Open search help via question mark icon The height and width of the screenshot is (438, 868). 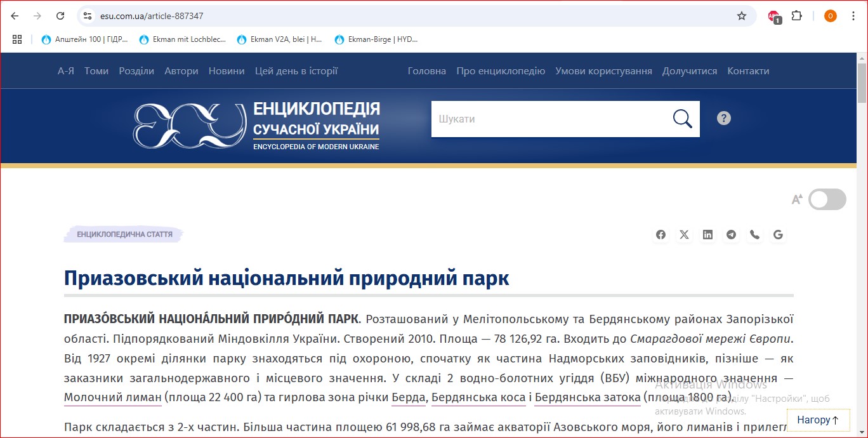point(723,117)
